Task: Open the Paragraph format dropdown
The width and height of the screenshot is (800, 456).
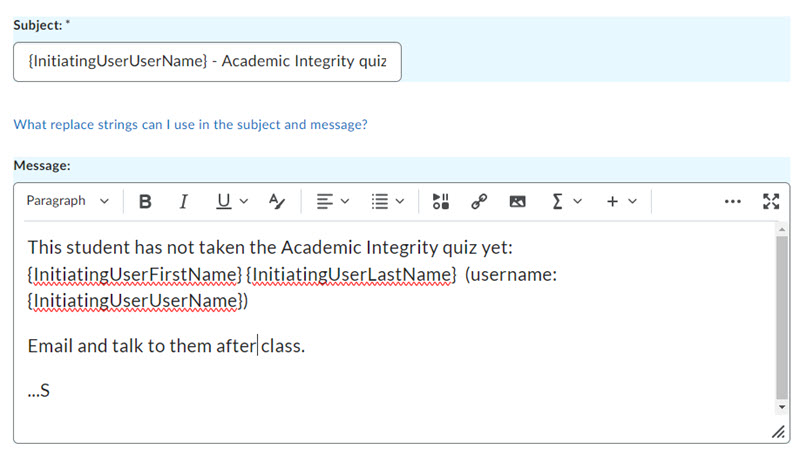Action: 67,201
